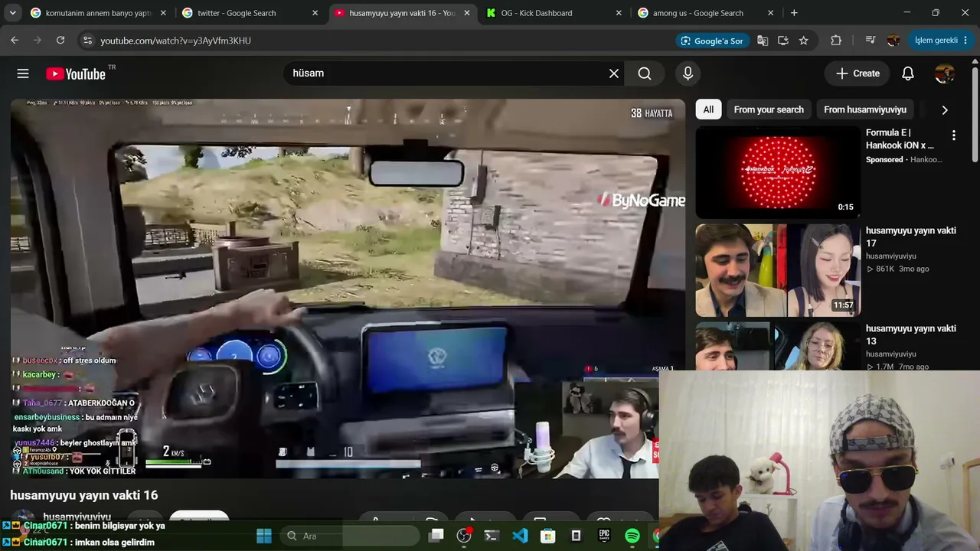
Task: Switch to the komutanim annem banyo tab
Action: pyautogui.click(x=99, y=13)
